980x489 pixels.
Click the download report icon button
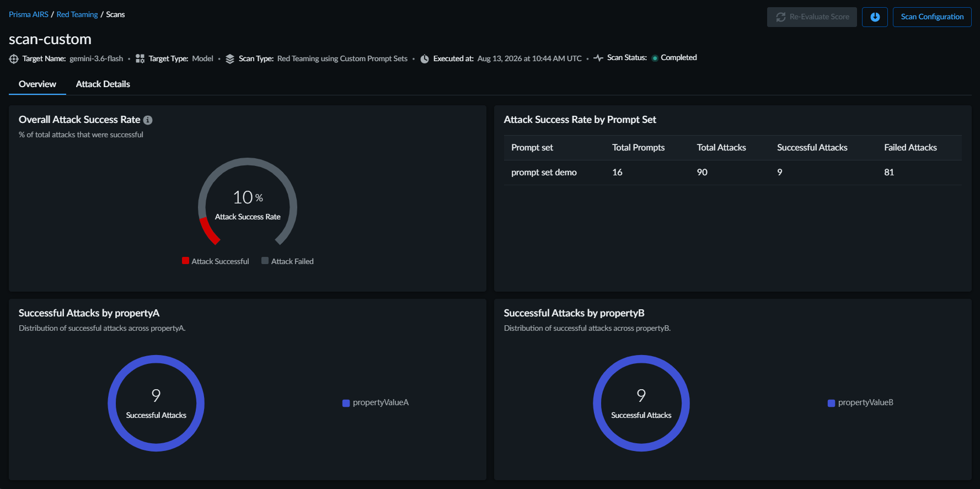pyautogui.click(x=875, y=17)
